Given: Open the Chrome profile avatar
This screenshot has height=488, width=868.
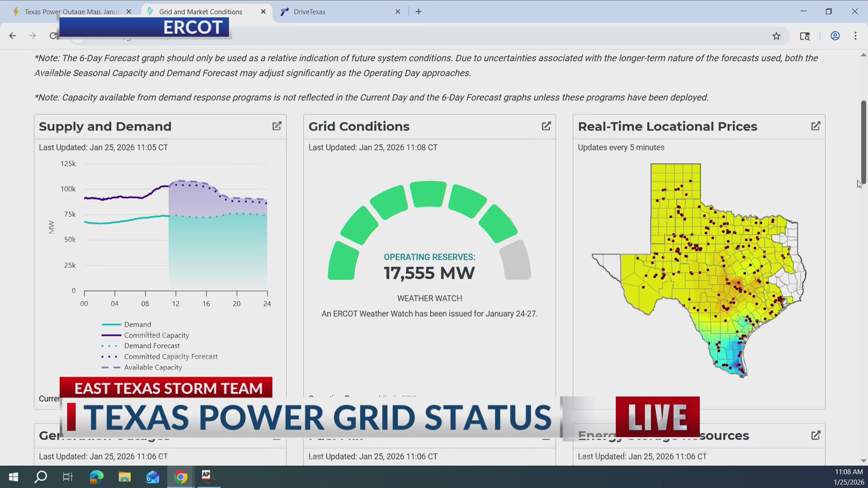Looking at the screenshot, I should 835,36.
